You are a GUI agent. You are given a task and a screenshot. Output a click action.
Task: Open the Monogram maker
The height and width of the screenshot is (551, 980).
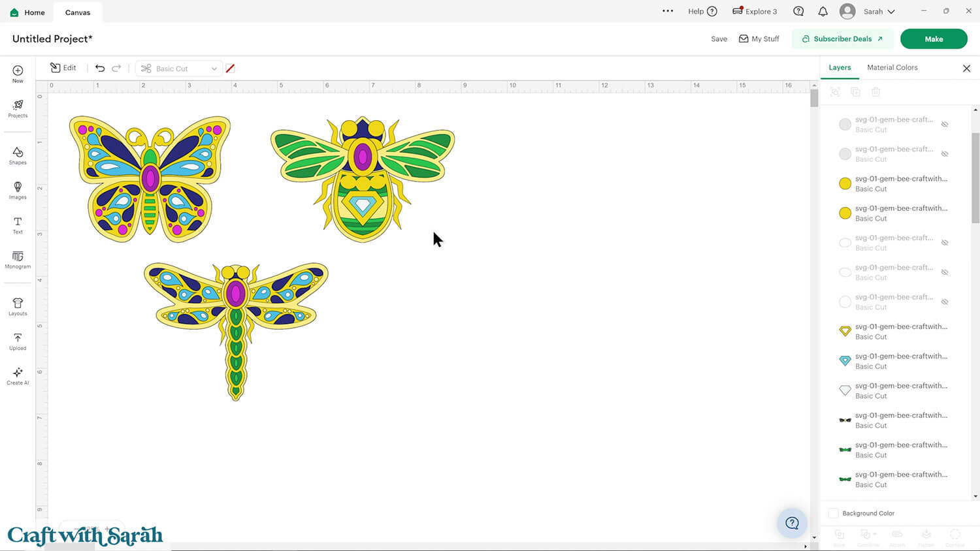[x=18, y=259]
